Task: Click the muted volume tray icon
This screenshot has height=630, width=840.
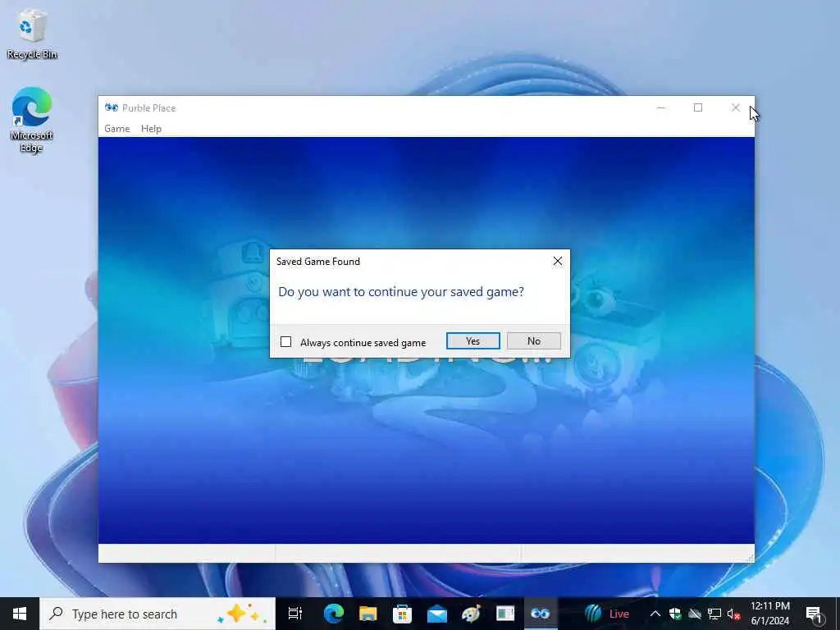Action: coord(734,614)
